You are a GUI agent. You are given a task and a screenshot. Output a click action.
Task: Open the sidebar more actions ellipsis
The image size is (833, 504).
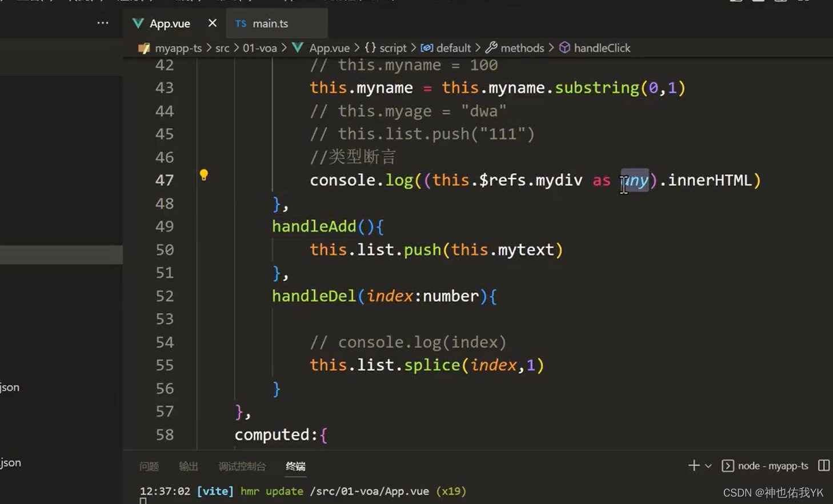(x=103, y=23)
